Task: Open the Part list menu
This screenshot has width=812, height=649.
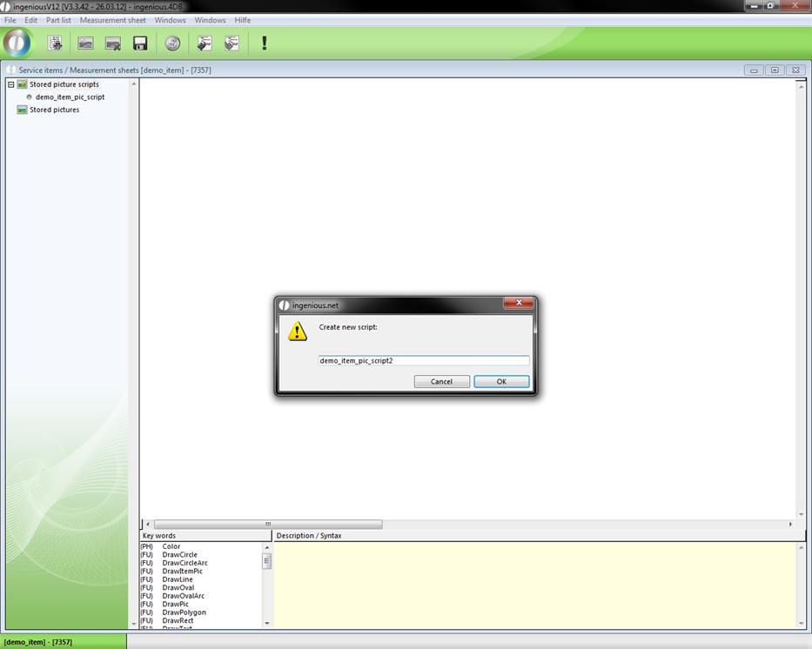Action: (x=58, y=20)
